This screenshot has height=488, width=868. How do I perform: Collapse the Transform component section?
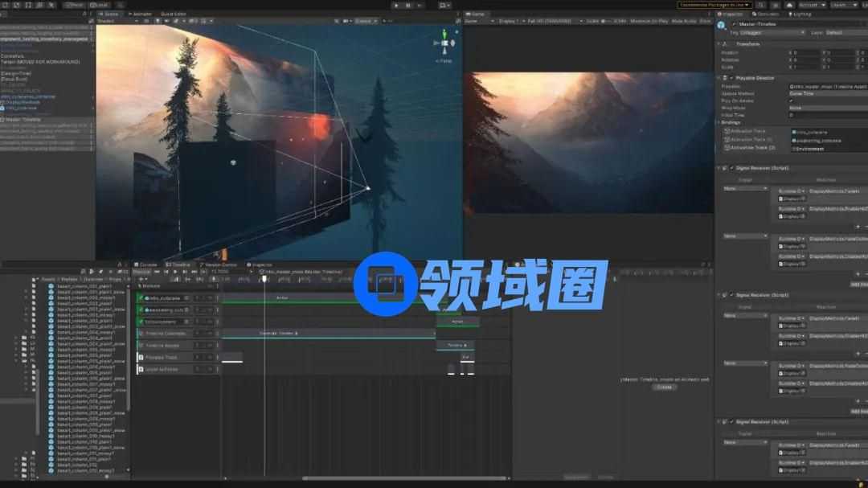tap(719, 44)
